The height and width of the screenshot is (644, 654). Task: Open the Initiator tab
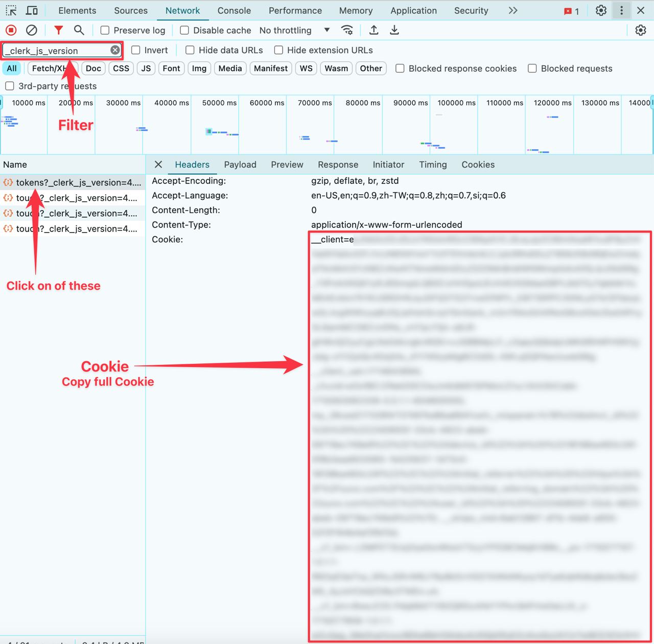click(388, 165)
